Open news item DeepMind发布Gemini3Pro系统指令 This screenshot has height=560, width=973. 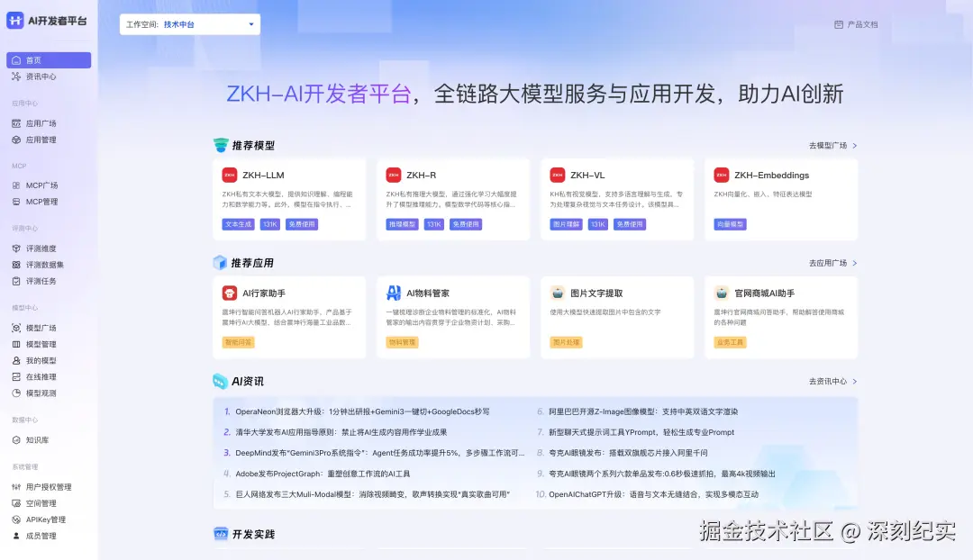[380, 453]
